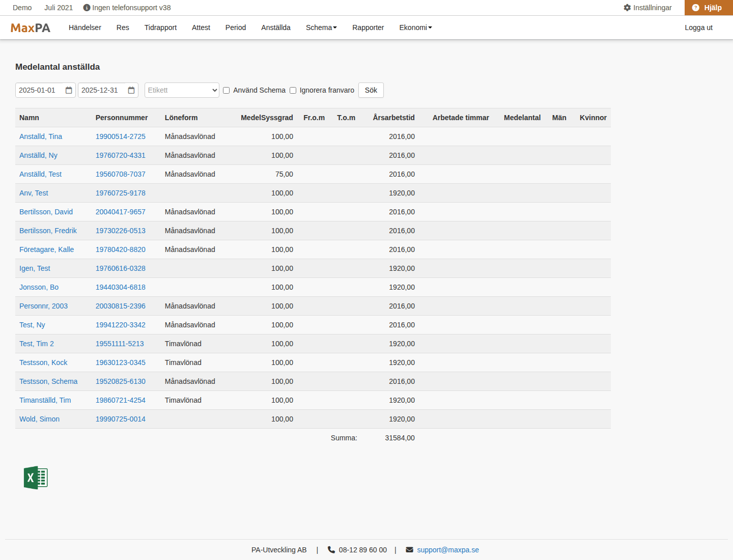Click the phone number 08-12 89 60 00
The height and width of the screenshot is (560, 733).
[362, 550]
